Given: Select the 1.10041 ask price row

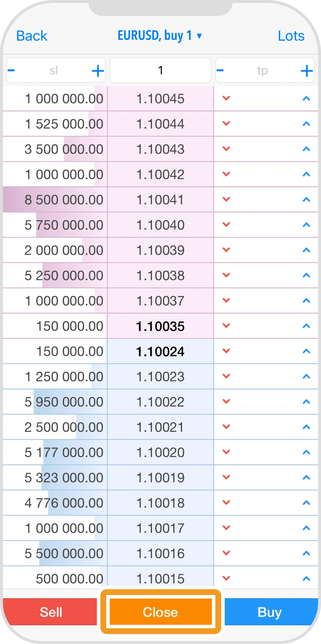Looking at the screenshot, I should click(160, 200).
